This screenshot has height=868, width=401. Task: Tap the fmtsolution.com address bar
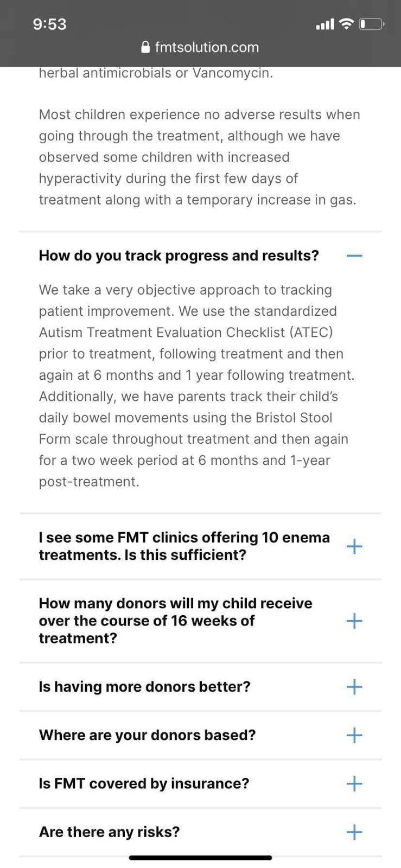tap(206, 47)
